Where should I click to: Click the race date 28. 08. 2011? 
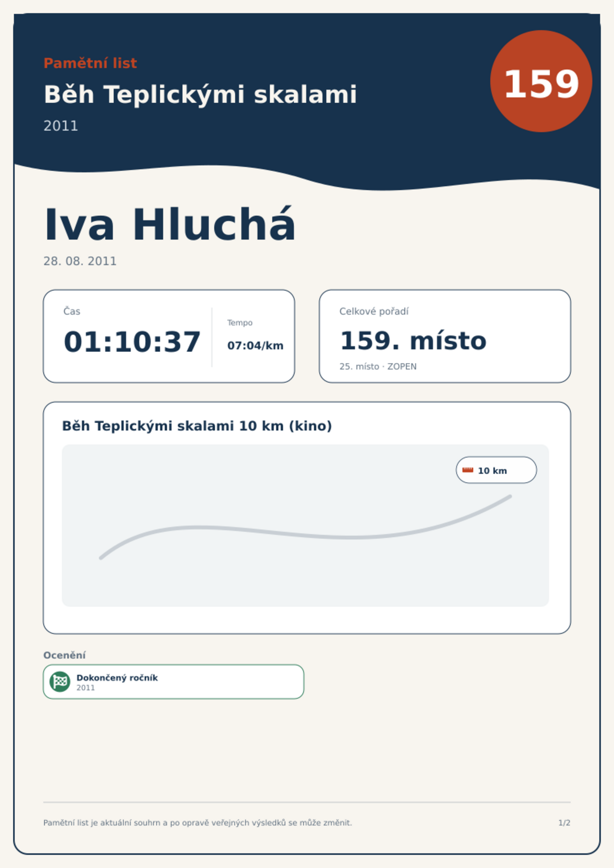coord(80,261)
